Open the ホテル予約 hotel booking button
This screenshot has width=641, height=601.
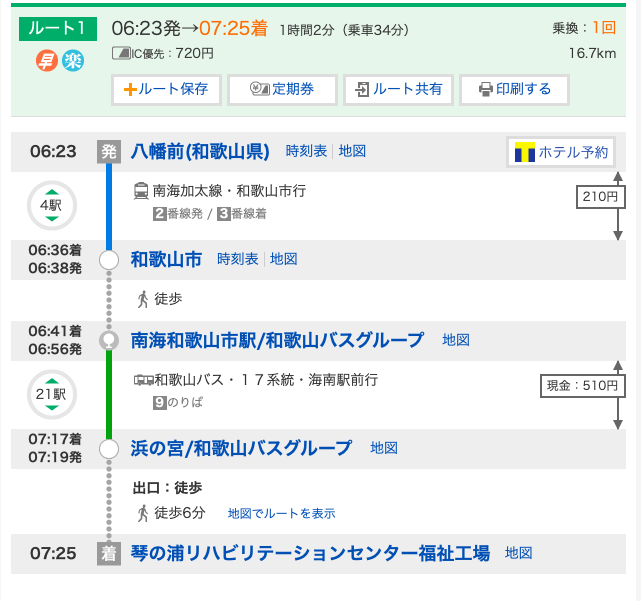pos(561,152)
